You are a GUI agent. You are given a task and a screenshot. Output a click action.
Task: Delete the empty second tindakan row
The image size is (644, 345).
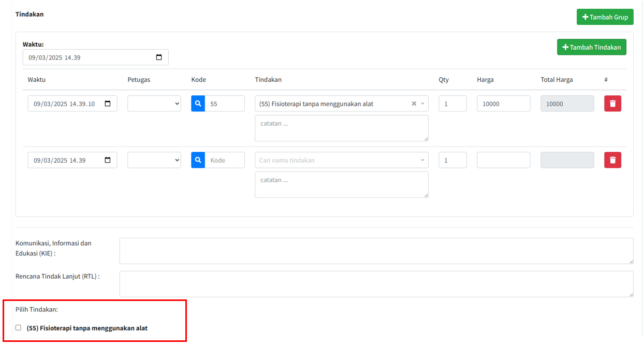pyautogui.click(x=612, y=160)
